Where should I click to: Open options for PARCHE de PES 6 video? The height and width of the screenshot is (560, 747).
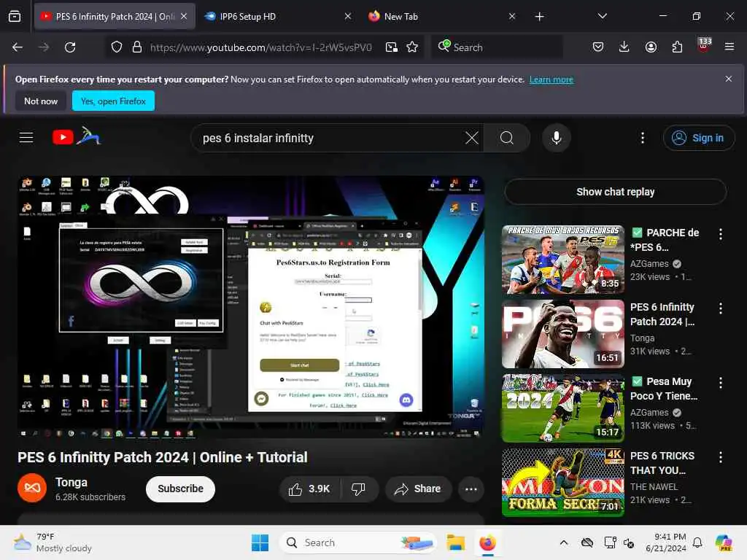[720, 234]
